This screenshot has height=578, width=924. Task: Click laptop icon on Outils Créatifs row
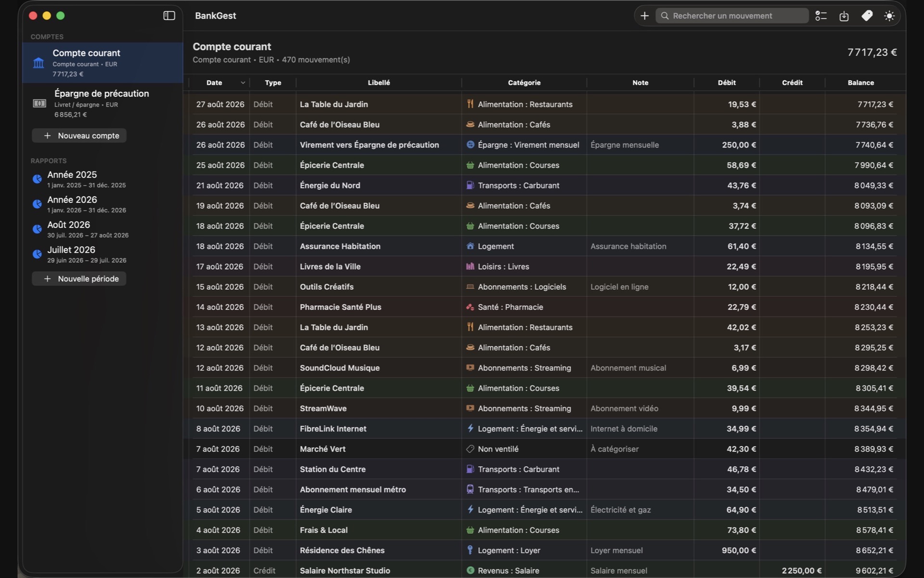click(470, 287)
